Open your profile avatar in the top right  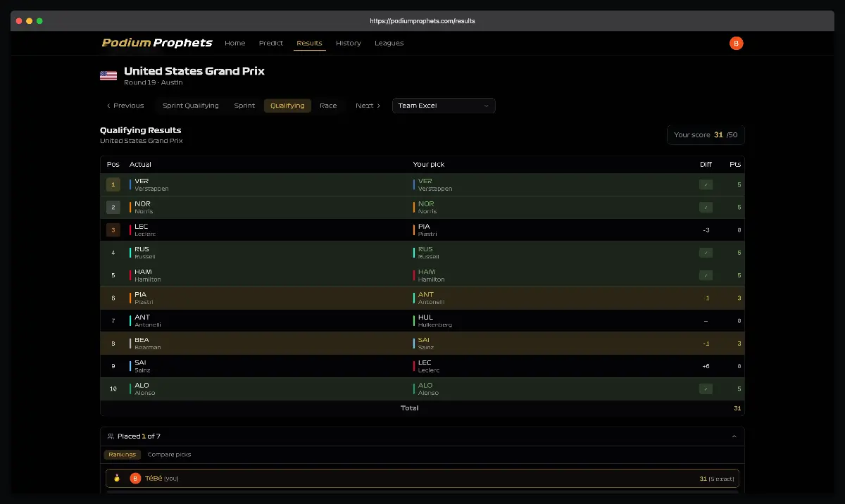(x=736, y=43)
